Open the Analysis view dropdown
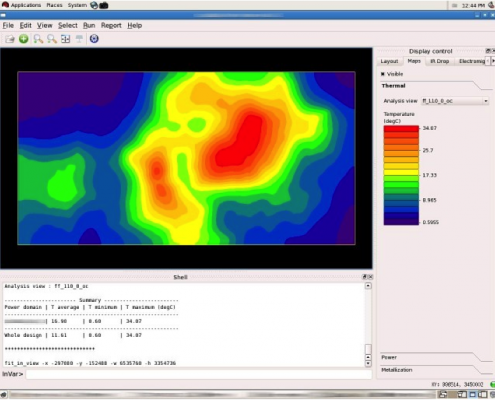Viewport: 495px width, 400px height. [x=455, y=101]
